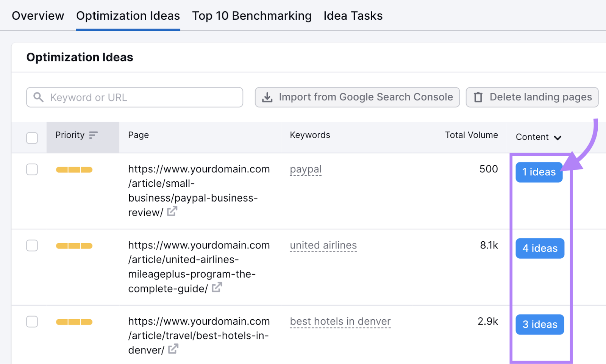Open the 1 ideas button for paypal article
This screenshot has width=606, height=364.
pyautogui.click(x=539, y=172)
